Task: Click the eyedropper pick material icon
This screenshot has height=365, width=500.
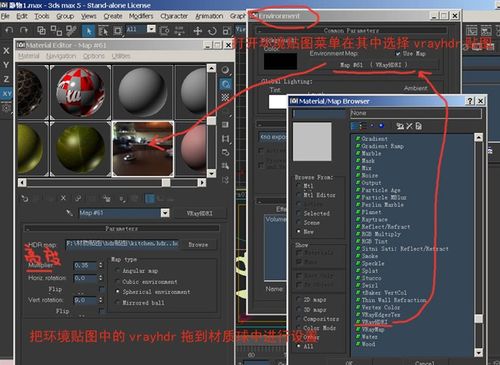Action: 69,212
